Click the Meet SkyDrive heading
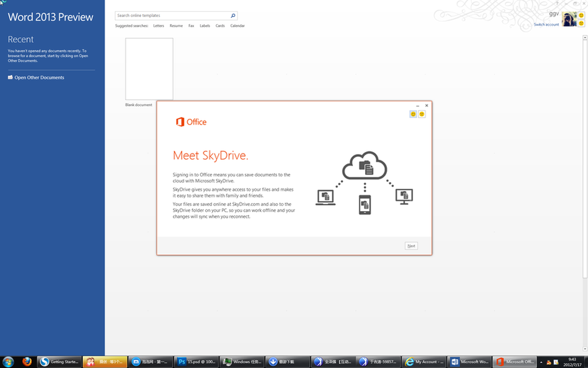 click(x=211, y=156)
